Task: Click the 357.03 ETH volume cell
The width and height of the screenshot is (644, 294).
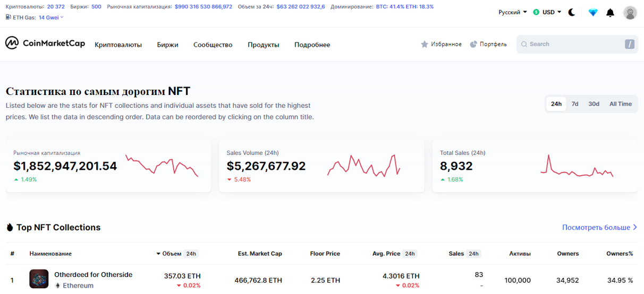Action: (x=182, y=276)
